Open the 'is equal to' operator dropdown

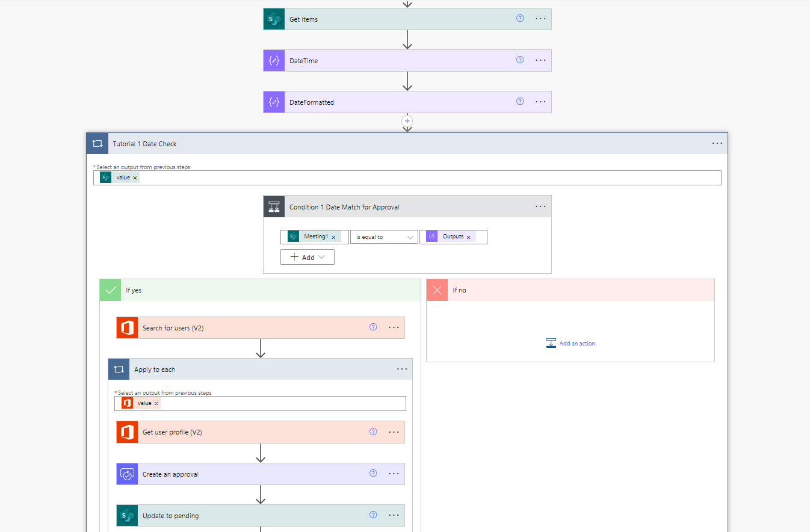click(x=384, y=237)
